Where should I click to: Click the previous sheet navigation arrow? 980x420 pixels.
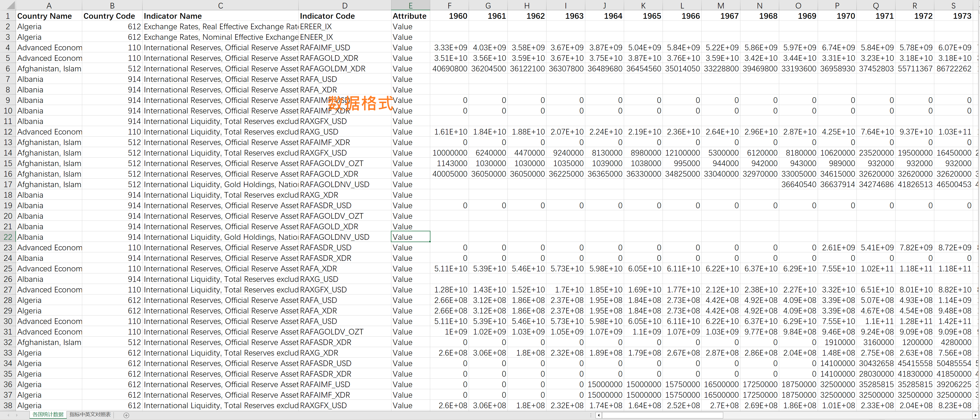(8, 415)
